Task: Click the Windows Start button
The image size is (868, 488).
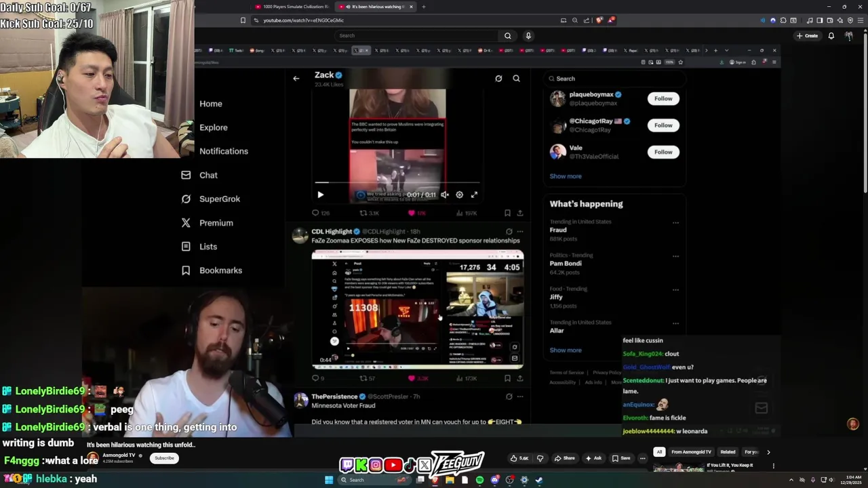Action: [x=329, y=480]
